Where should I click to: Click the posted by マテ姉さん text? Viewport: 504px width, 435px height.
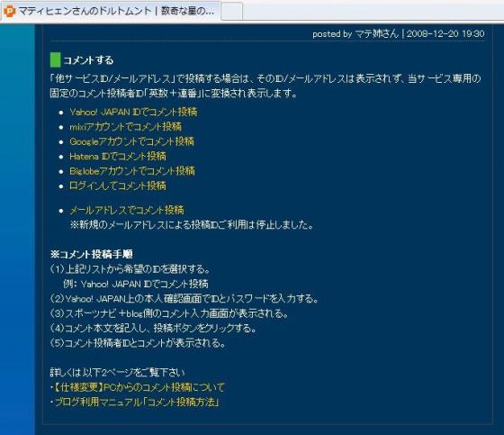click(355, 34)
